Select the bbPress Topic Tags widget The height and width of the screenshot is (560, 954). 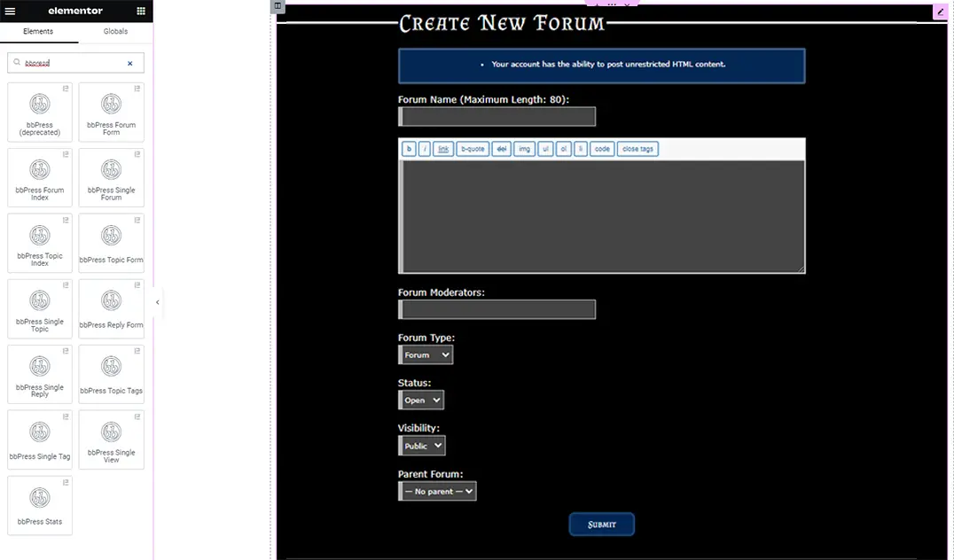click(112, 374)
